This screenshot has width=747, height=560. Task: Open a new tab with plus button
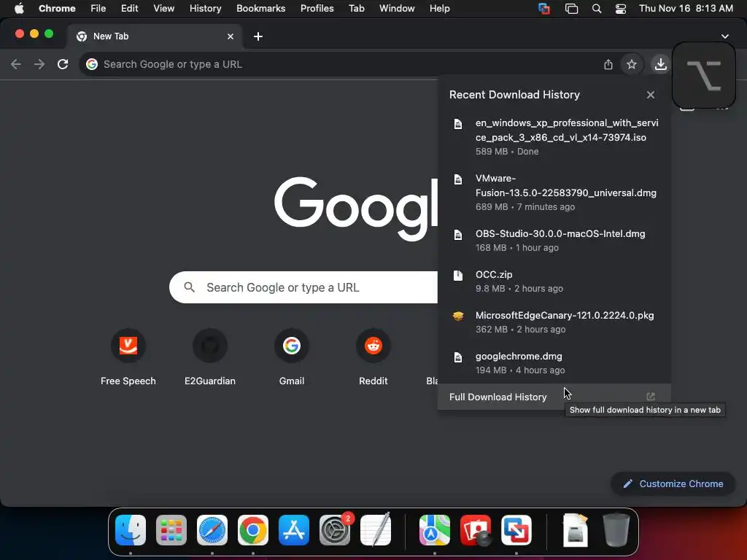[x=258, y=36]
